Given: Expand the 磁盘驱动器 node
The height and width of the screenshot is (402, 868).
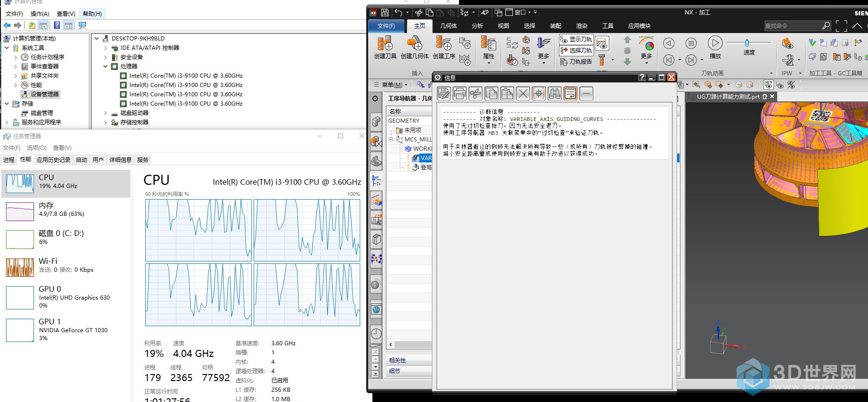Looking at the screenshot, I should tap(106, 113).
